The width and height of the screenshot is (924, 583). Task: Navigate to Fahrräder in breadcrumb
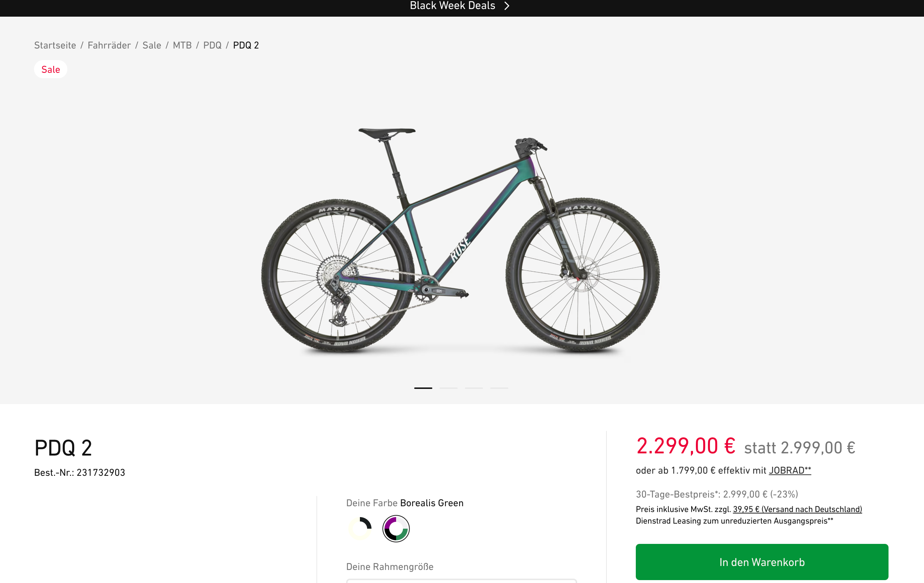pos(109,45)
